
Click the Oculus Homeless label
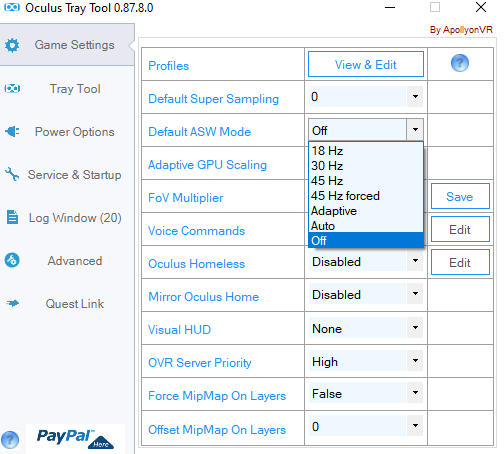[196, 264]
